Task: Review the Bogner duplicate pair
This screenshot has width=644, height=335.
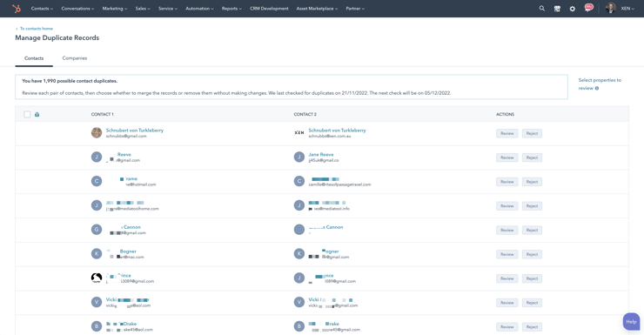Action: pos(506,255)
